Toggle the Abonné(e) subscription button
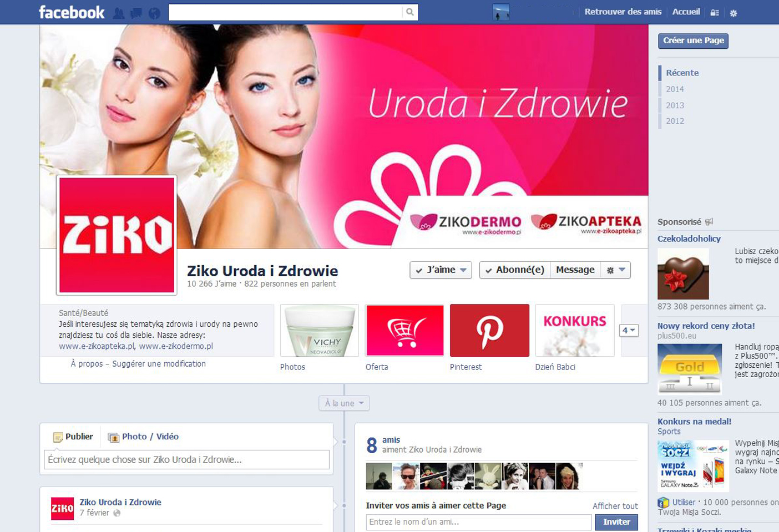Image resolution: width=779 pixels, height=532 pixels. click(514, 270)
